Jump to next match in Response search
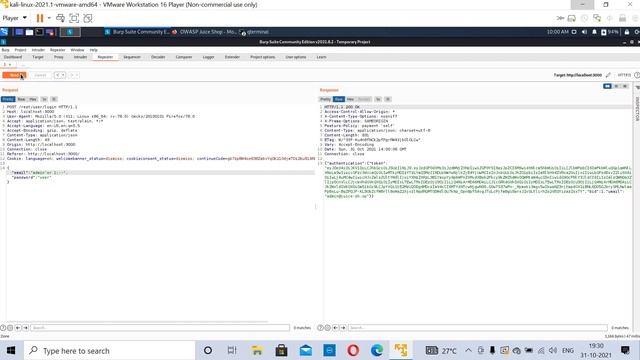 (x=343, y=328)
